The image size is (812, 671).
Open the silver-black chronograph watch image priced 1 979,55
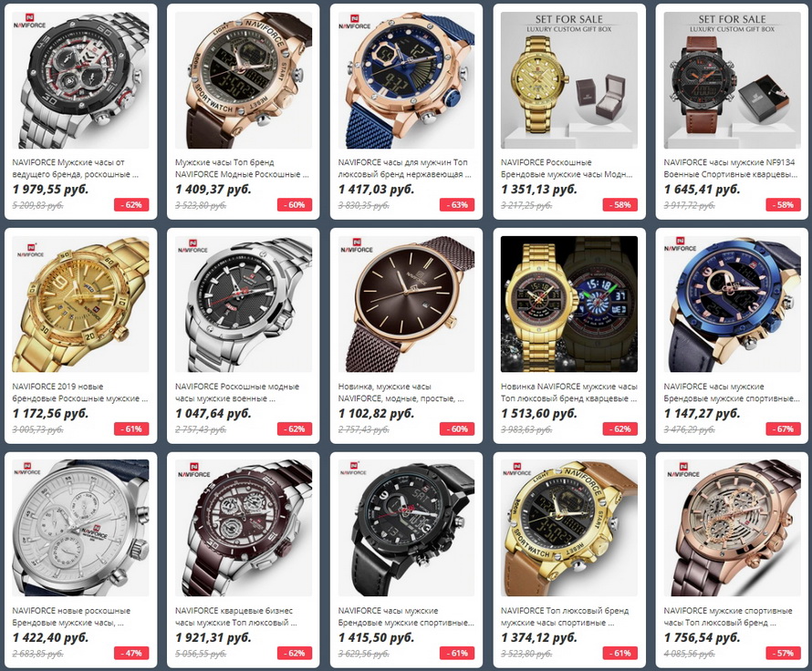pos(80,80)
